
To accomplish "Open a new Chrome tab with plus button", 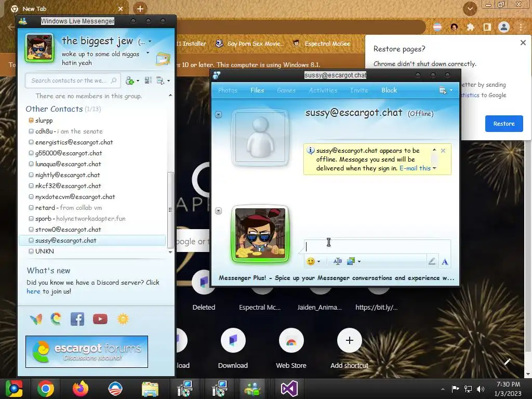I will tap(140, 9).
